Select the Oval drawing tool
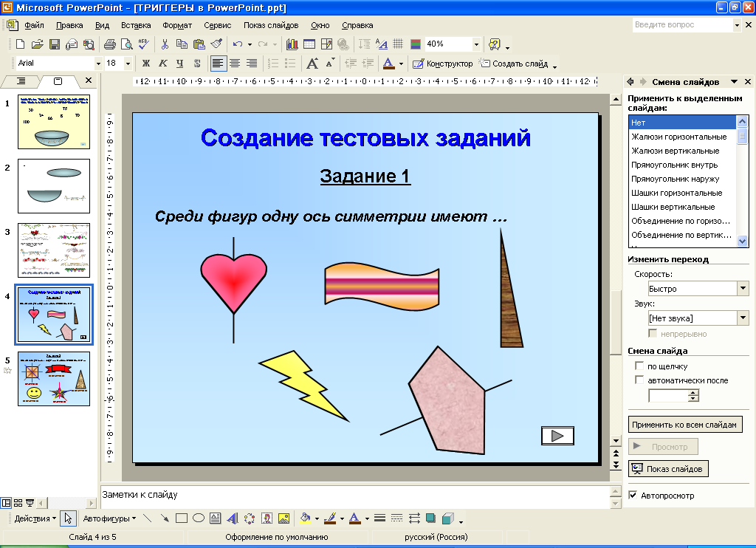 [x=198, y=518]
